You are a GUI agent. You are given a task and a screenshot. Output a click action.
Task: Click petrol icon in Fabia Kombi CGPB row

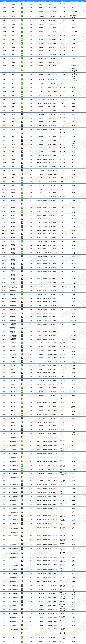22,249
